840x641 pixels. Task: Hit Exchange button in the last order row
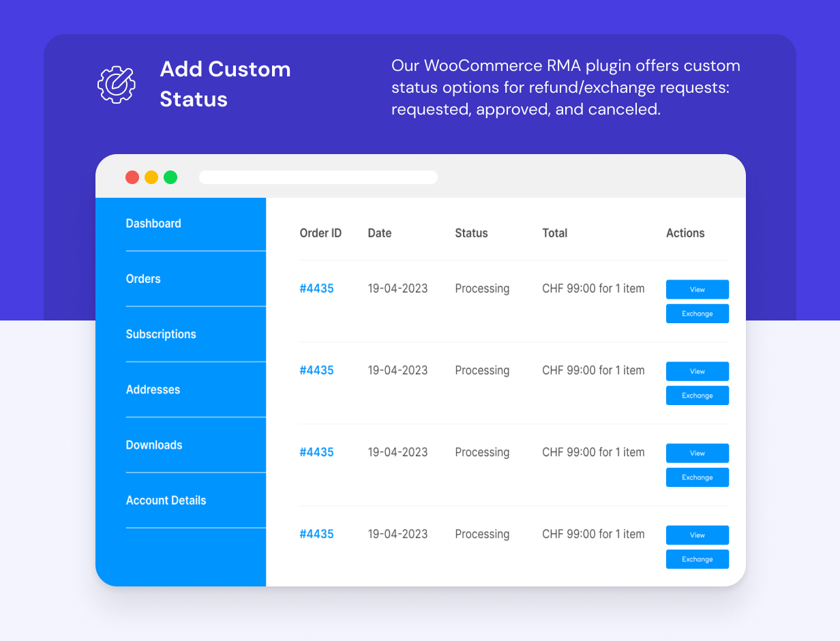click(x=697, y=559)
